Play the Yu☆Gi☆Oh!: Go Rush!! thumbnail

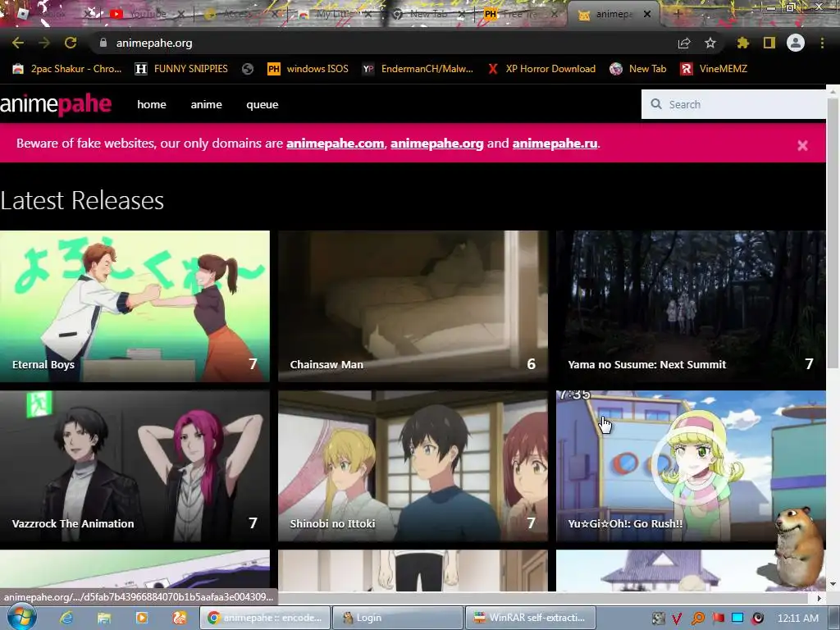[x=691, y=466]
